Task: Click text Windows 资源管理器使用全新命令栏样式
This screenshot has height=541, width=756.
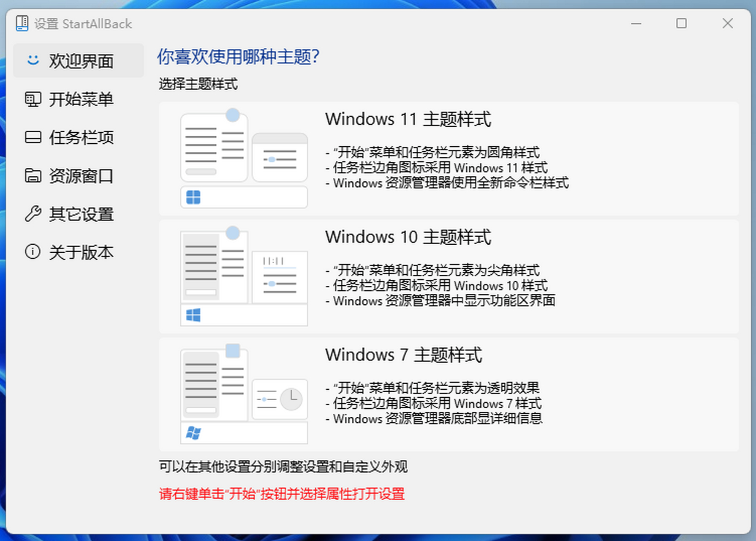Action: coord(451,183)
